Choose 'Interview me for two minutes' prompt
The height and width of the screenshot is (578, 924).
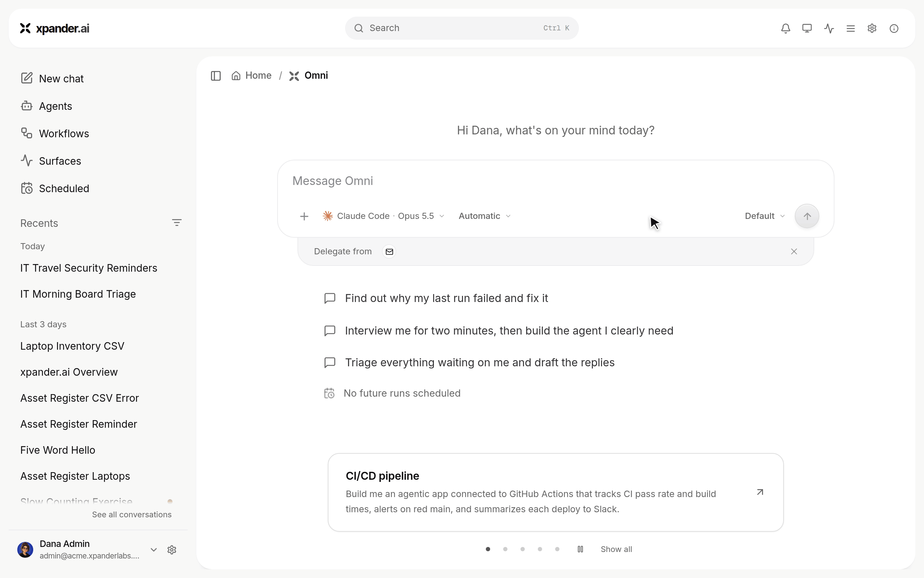[498, 331]
